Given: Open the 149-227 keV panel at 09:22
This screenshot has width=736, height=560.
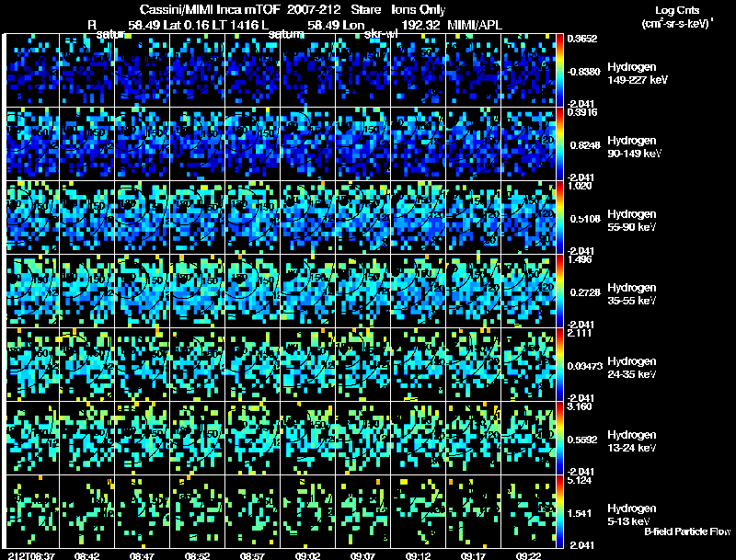Looking at the screenshot, I should 528,71.
